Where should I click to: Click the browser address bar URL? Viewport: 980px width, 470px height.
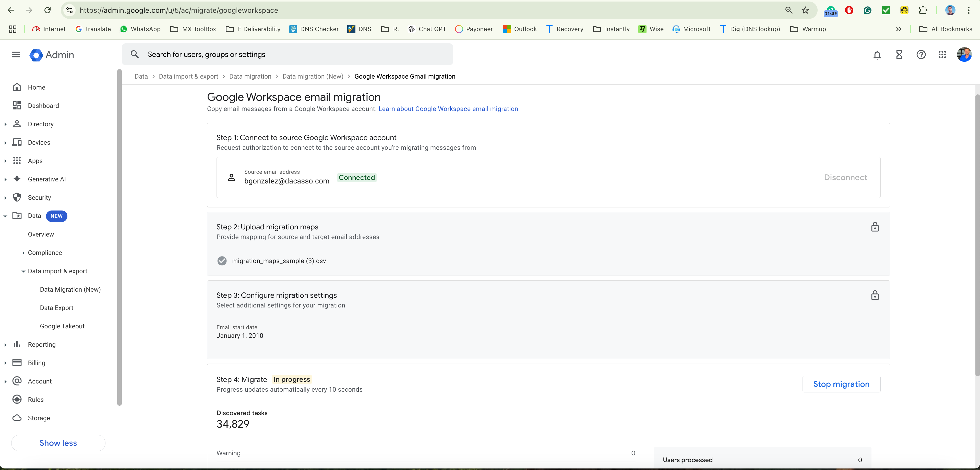click(179, 10)
